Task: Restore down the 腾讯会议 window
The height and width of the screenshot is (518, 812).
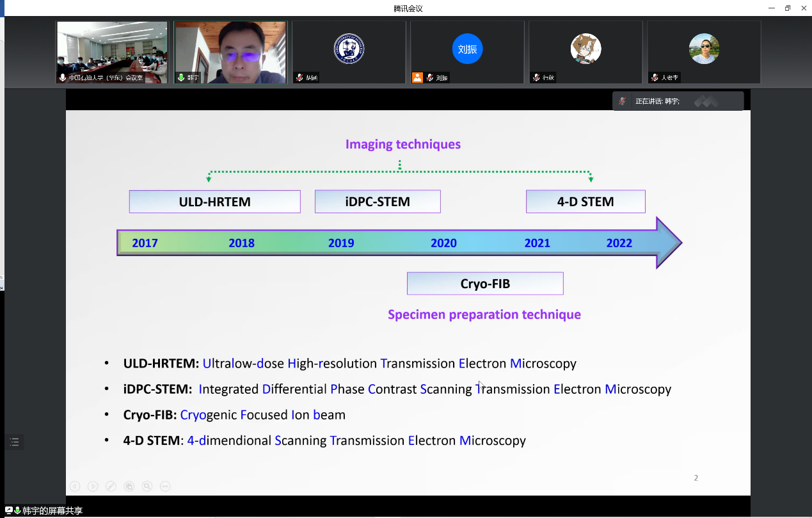Action: tap(787, 8)
